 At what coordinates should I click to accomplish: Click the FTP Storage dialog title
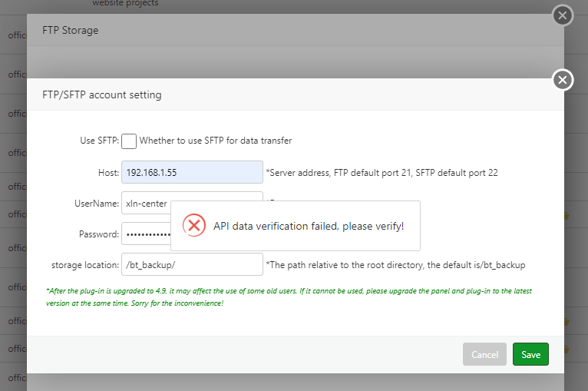click(71, 31)
